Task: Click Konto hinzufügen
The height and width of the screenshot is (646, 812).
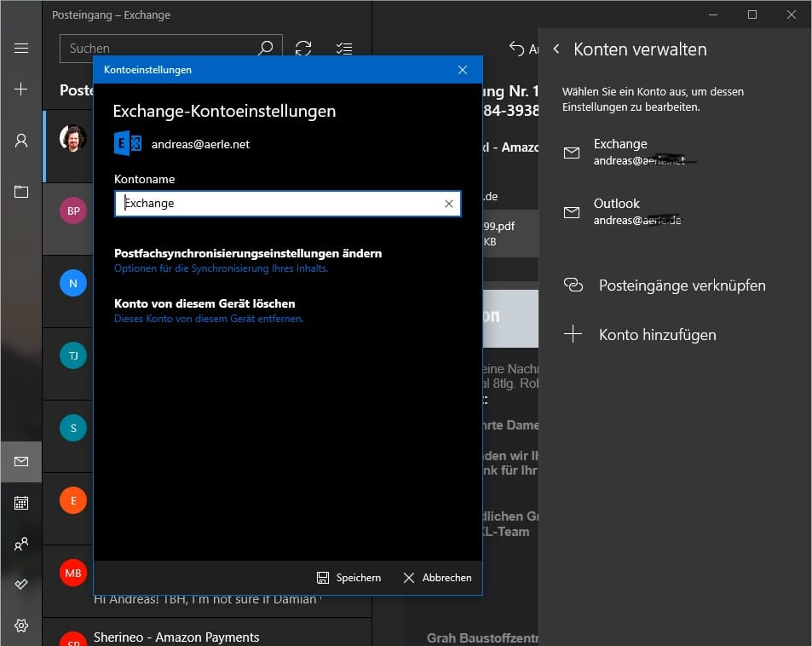Action: tap(656, 335)
